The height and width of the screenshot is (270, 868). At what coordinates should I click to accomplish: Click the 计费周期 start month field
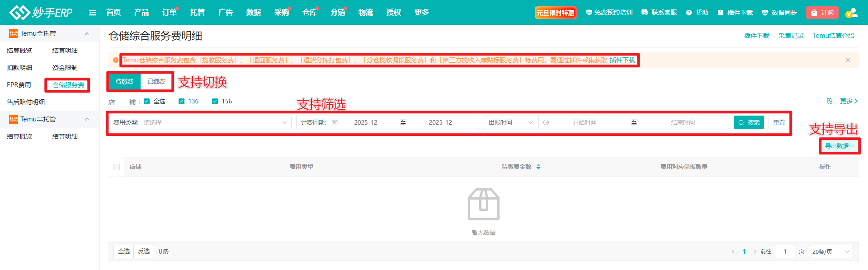(365, 122)
